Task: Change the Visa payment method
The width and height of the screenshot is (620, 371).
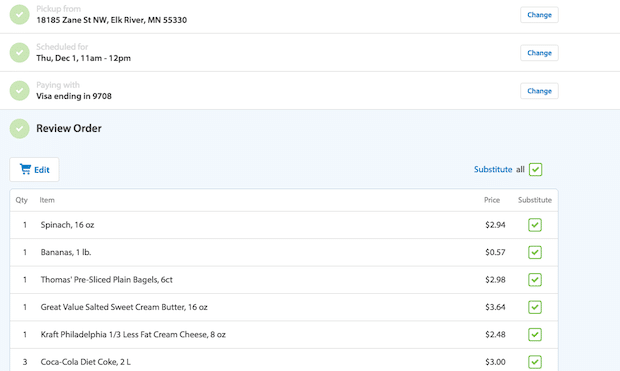Action: coord(539,91)
